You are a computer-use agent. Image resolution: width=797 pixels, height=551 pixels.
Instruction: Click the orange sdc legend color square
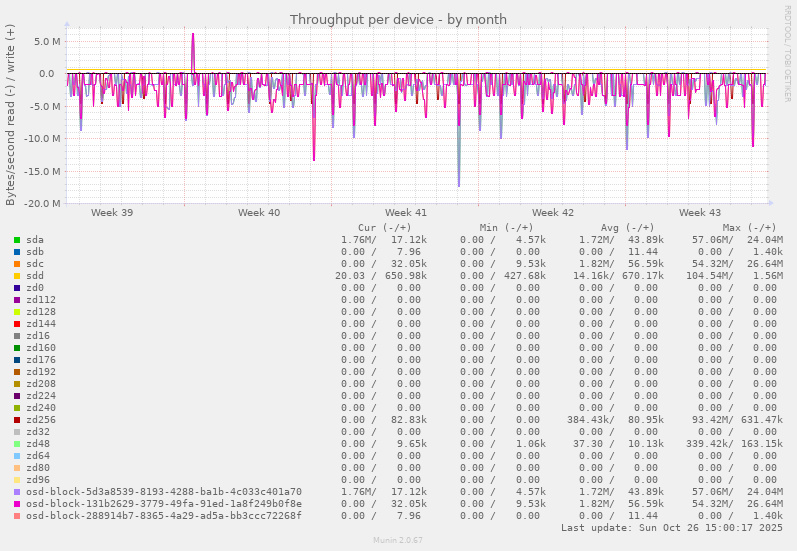[x=17, y=264]
